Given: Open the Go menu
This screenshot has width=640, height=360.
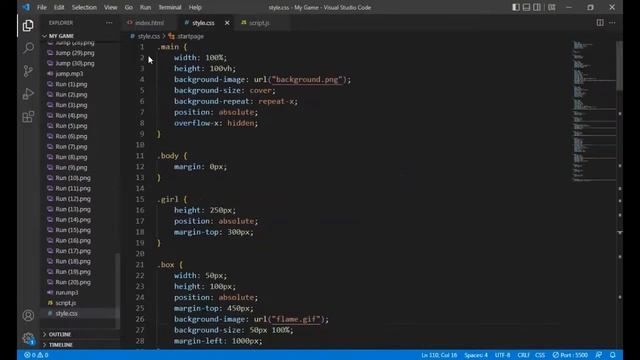Looking at the screenshot, I should click(x=129, y=7).
